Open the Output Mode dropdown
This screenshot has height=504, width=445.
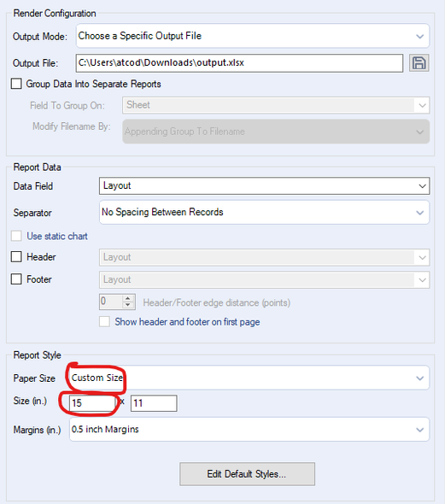click(253, 36)
